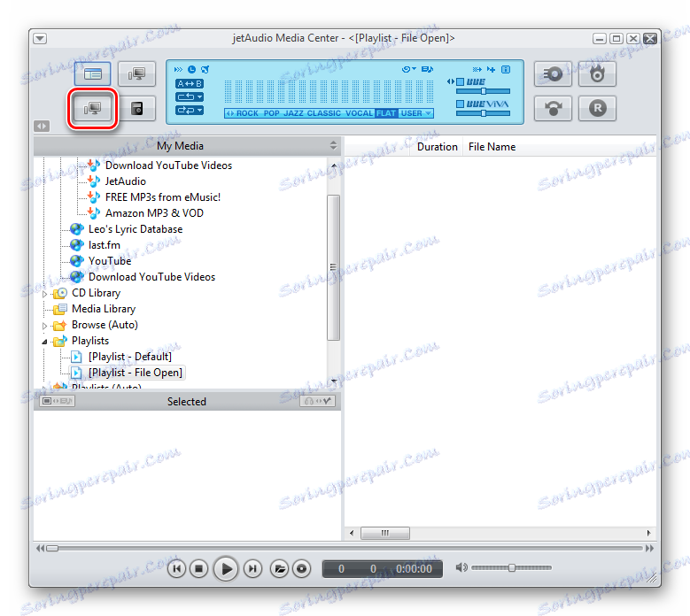Enable the BBE checkbox

[x=460, y=81]
